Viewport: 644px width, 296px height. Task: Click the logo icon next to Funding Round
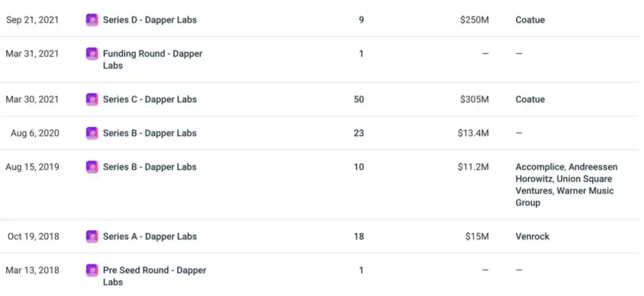click(92, 54)
